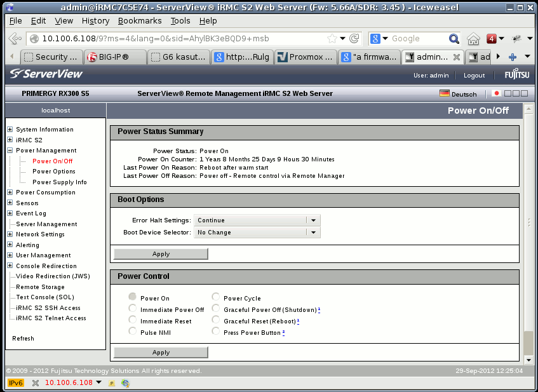Switch to the Proxmox tab
Screen dimensions: 538x392
306,57
